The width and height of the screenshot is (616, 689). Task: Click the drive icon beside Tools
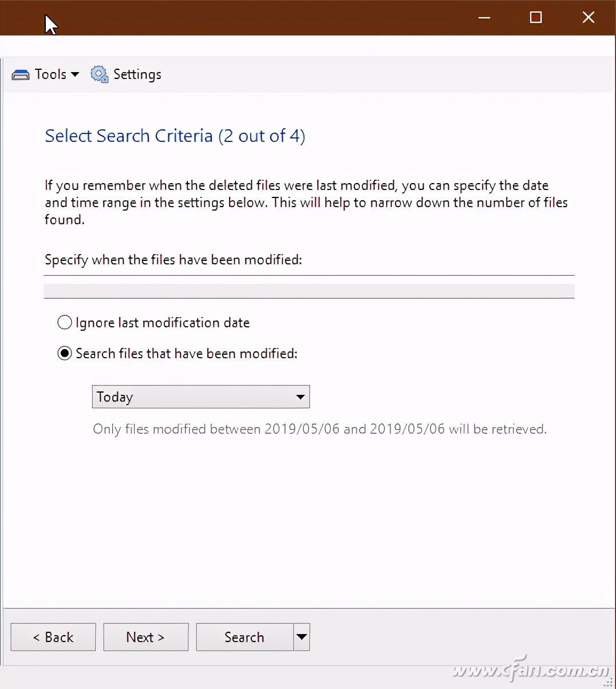pos(21,75)
